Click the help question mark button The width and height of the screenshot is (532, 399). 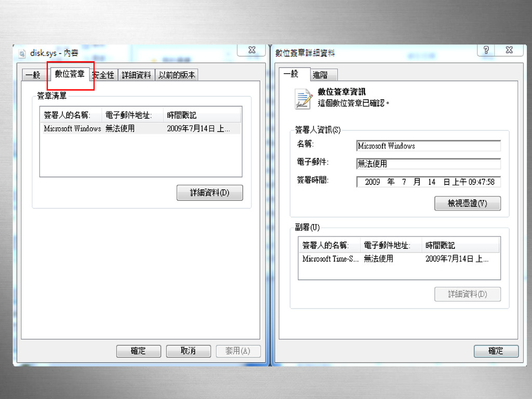click(486, 50)
